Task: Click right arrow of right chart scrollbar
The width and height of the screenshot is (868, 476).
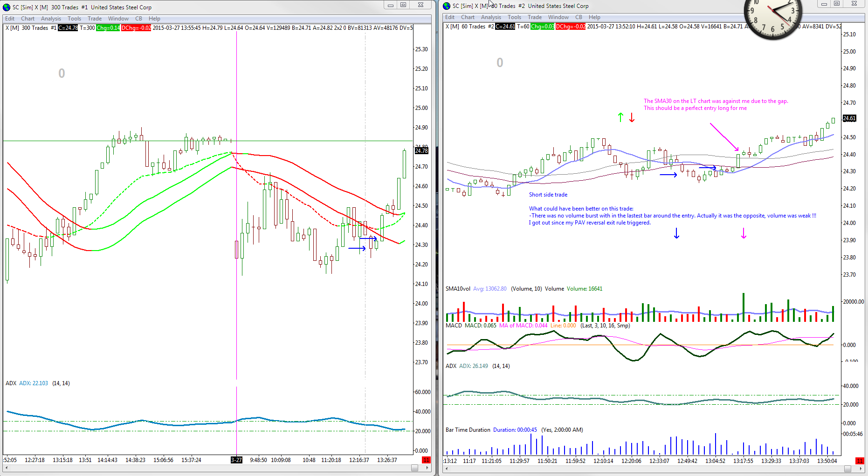Action: (x=861, y=469)
